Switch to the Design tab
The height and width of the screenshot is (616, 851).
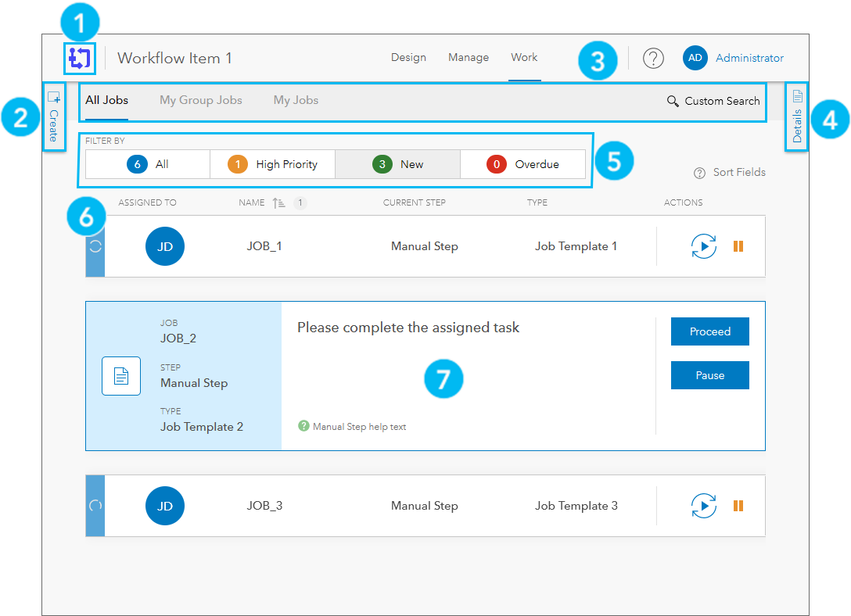coord(408,58)
